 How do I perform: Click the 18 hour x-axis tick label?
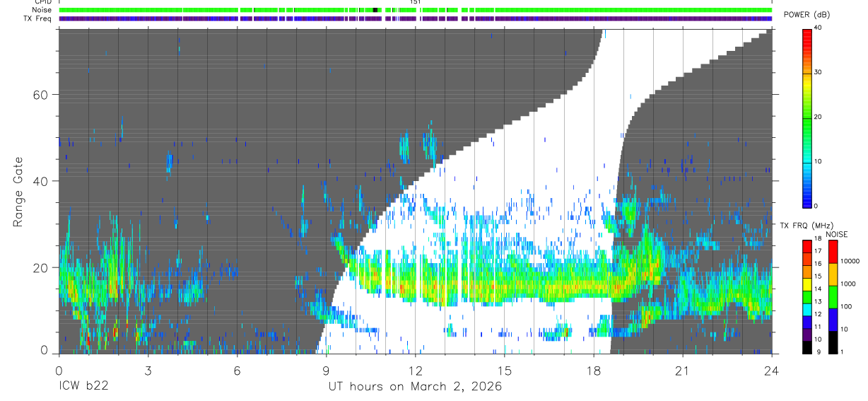tap(594, 370)
